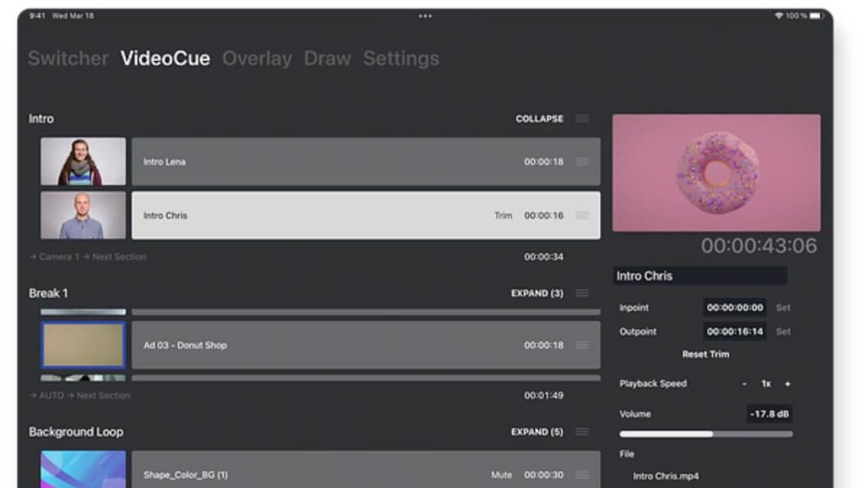The height and width of the screenshot is (488, 868).
Task: Tap the three-dot multitasking icon at top
Action: (425, 16)
